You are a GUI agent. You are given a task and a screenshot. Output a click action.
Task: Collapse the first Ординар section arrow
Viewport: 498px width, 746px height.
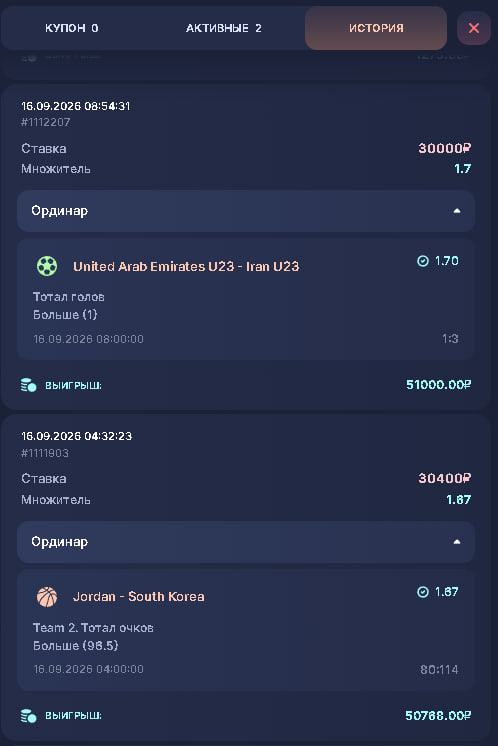(x=457, y=211)
